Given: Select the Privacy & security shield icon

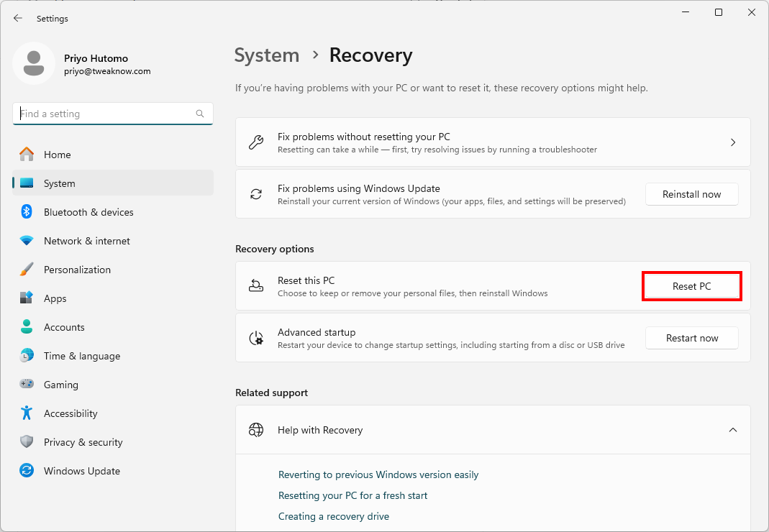Looking at the screenshot, I should [x=27, y=442].
